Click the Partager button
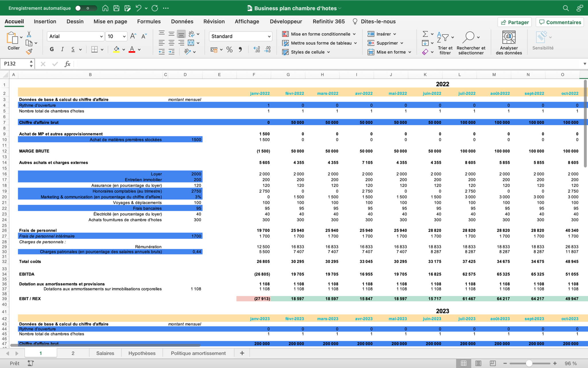Viewport: 588px width, 368px height. pos(514,22)
